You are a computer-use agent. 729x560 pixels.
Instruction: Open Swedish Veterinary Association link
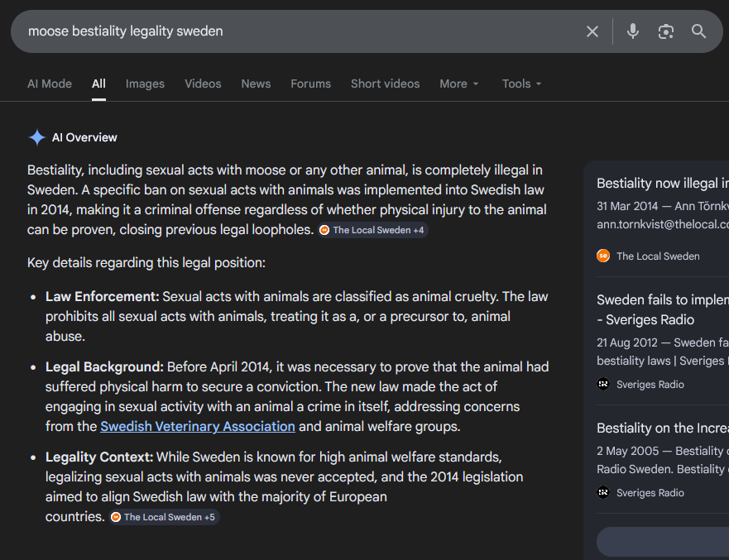[198, 426]
